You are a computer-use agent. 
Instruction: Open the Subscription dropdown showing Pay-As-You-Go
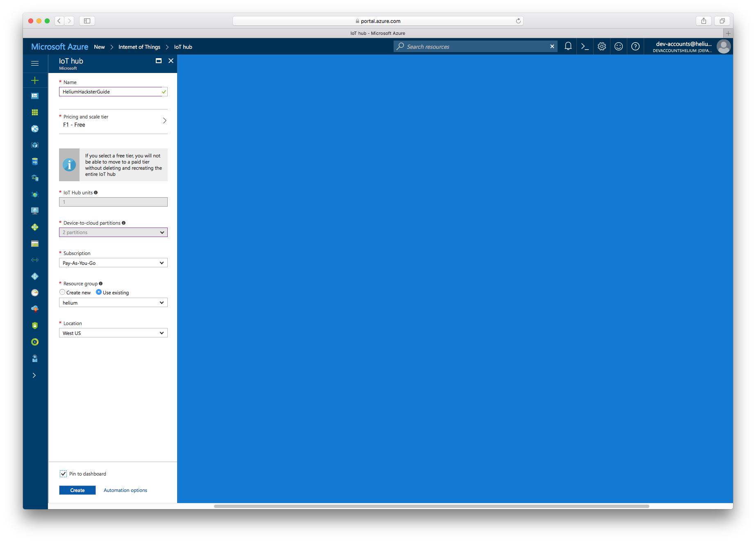point(113,263)
